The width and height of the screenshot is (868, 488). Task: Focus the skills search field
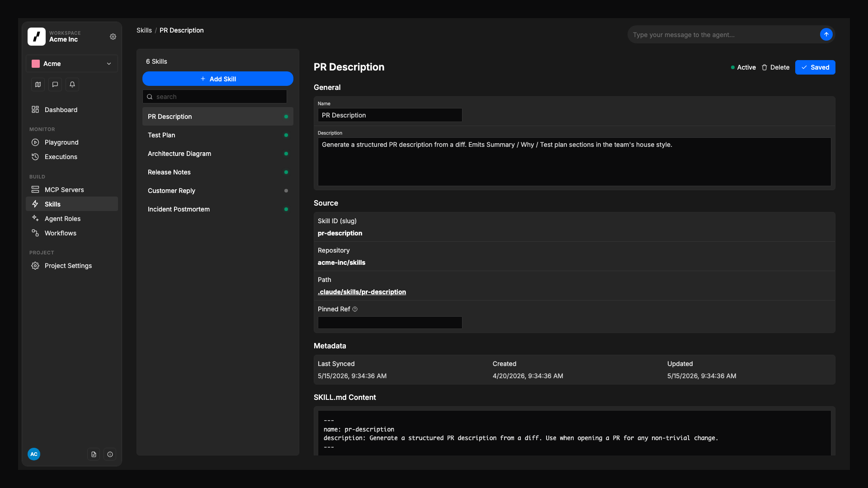click(215, 97)
